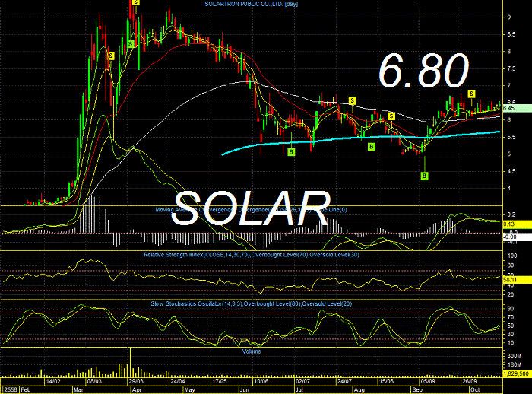
Task: Click the B buy marker in early August
Action: click(372, 147)
